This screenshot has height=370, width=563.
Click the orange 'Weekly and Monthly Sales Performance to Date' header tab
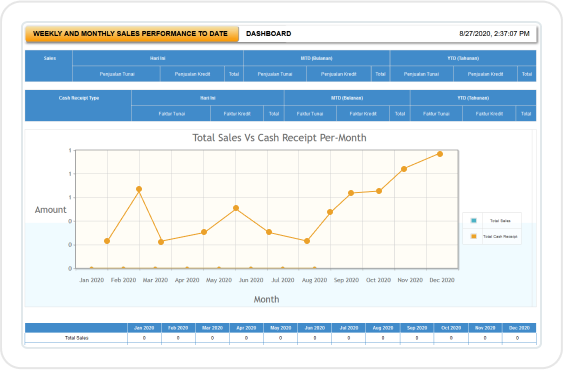(131, 34)
